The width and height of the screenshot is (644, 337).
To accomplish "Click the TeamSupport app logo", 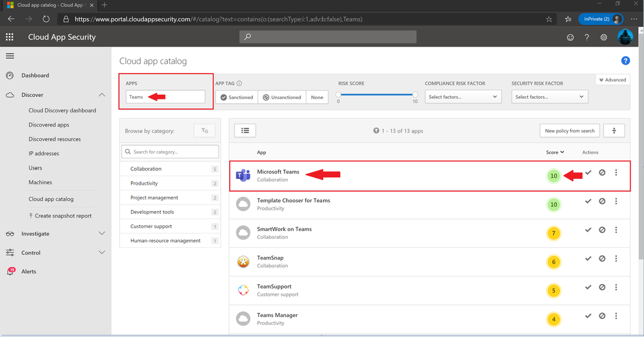I will pos(243,290).
